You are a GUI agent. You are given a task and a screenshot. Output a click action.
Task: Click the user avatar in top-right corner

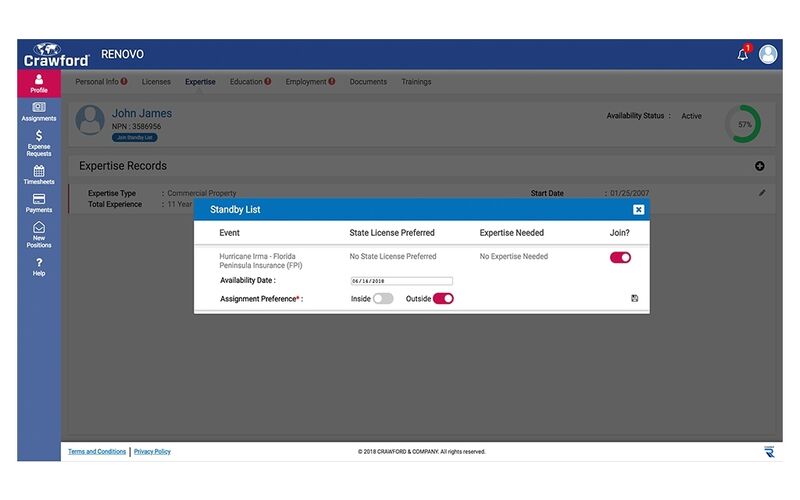768,54
